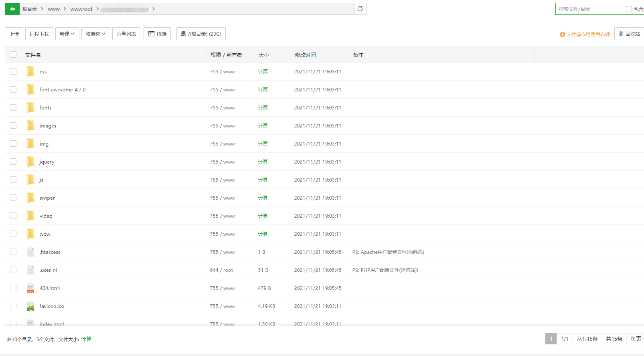Expand the 新建 dropdown menu
The image size is (644, 356).
67,34
